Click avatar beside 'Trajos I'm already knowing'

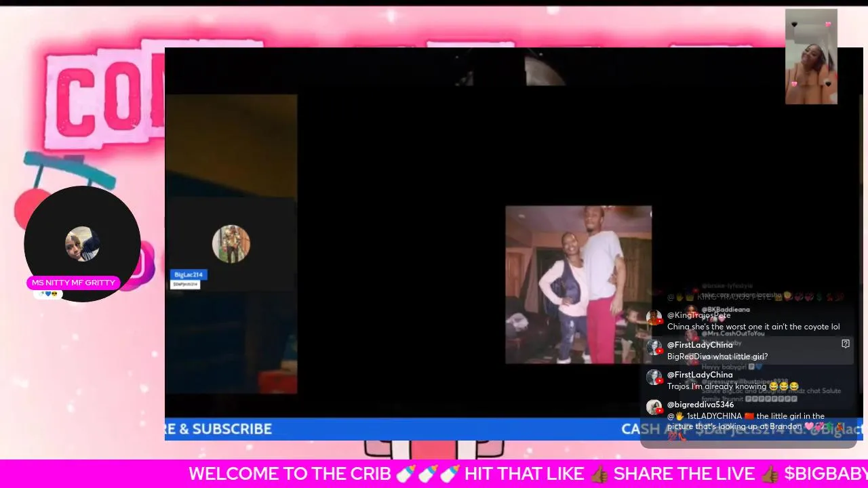click(654, 378)
